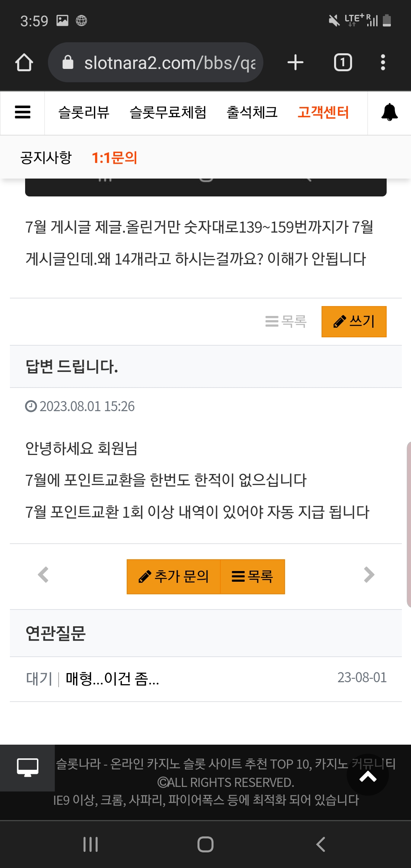
Task: Select the 출석체크 menu item
Action: tap(252, 112)
